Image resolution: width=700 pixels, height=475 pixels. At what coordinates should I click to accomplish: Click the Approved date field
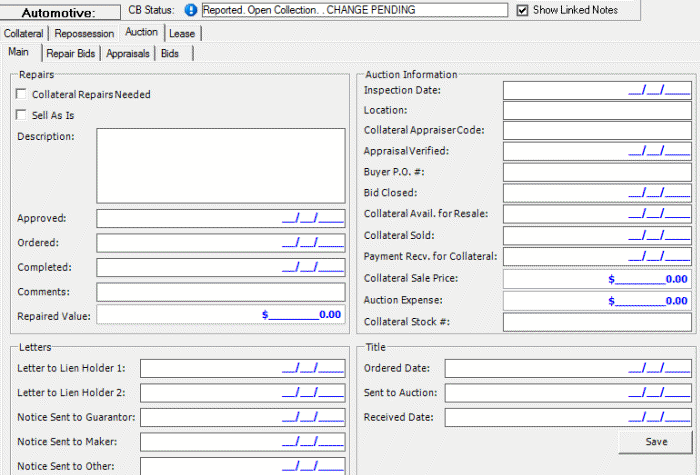(x=221, y=218)
